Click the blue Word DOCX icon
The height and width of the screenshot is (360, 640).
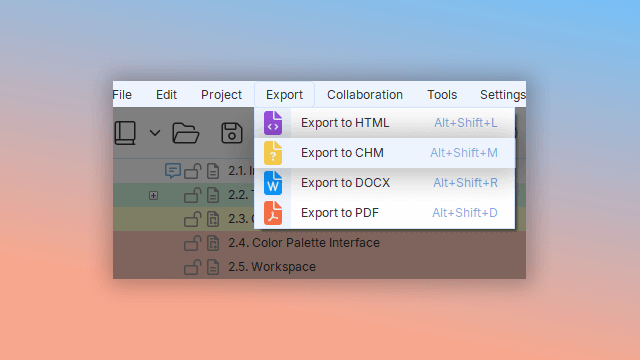pyautogui.click(x=273, y=183)
